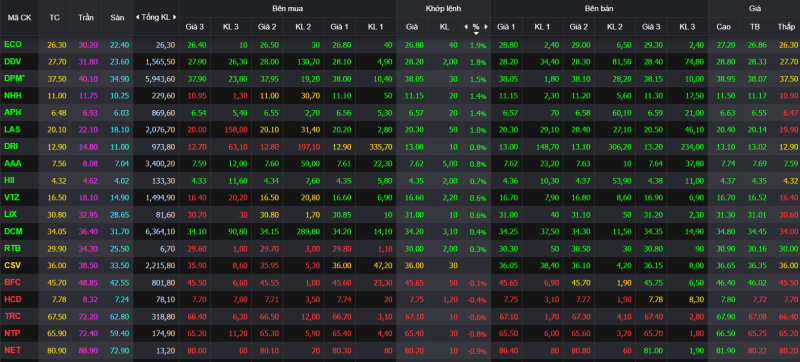This screenshot has width=800, height=362.
Task: Open the DDV stock ticker
Action: (13, 61)
